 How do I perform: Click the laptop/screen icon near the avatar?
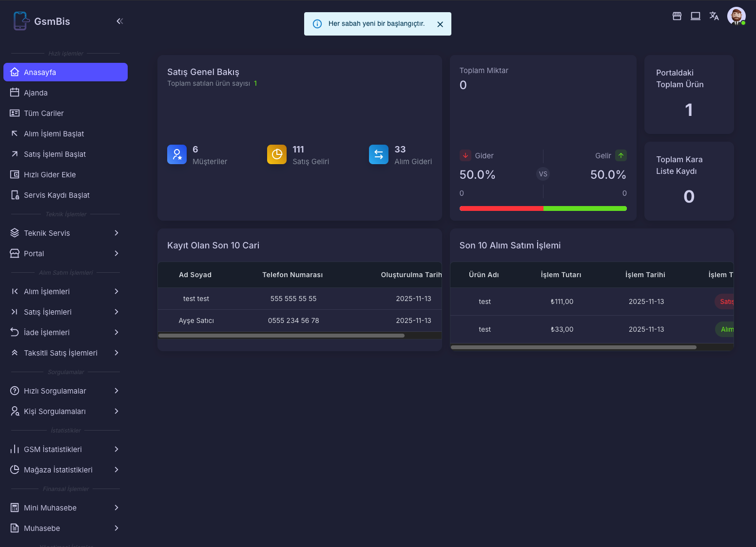696,16
